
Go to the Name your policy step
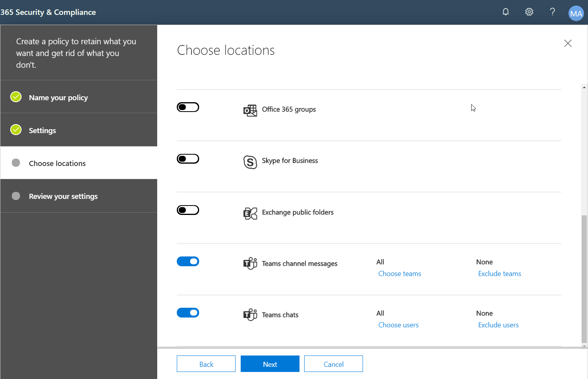pos(79,97)
